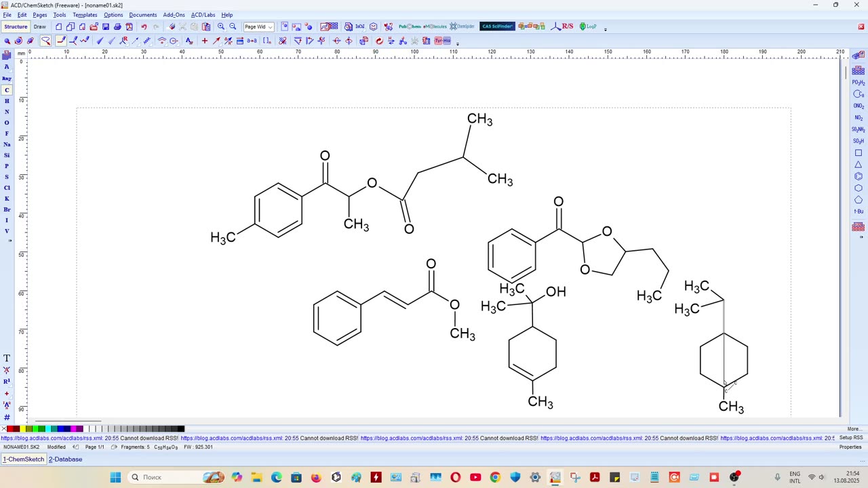Image resolution: width=868 pixels, height=488 pixels.
Task: Undo the last action
Action: click(x=144, y=27)
